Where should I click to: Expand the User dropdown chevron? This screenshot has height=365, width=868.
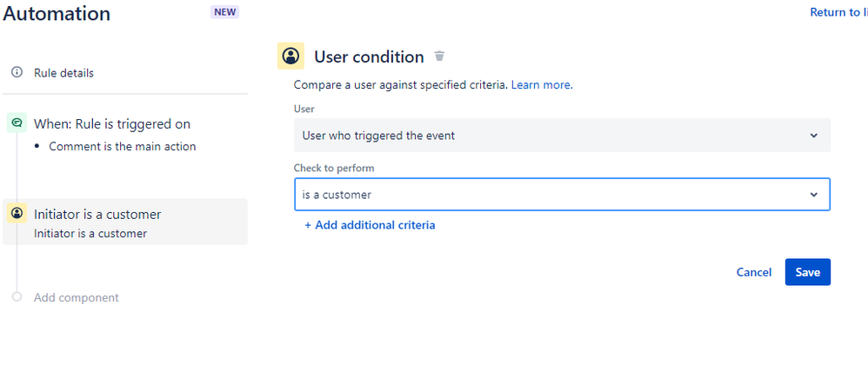(x=813, y=136)
